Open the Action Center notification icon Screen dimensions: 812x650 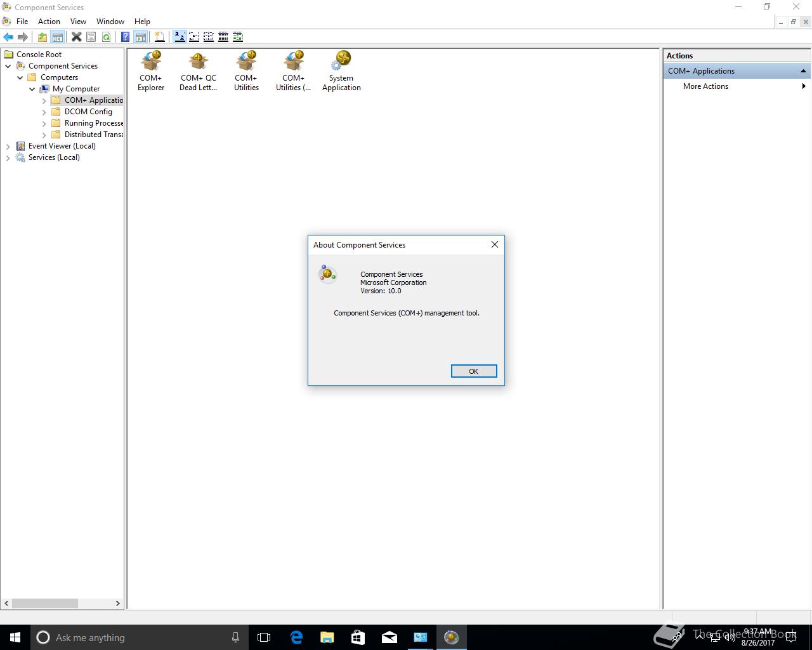791,637
